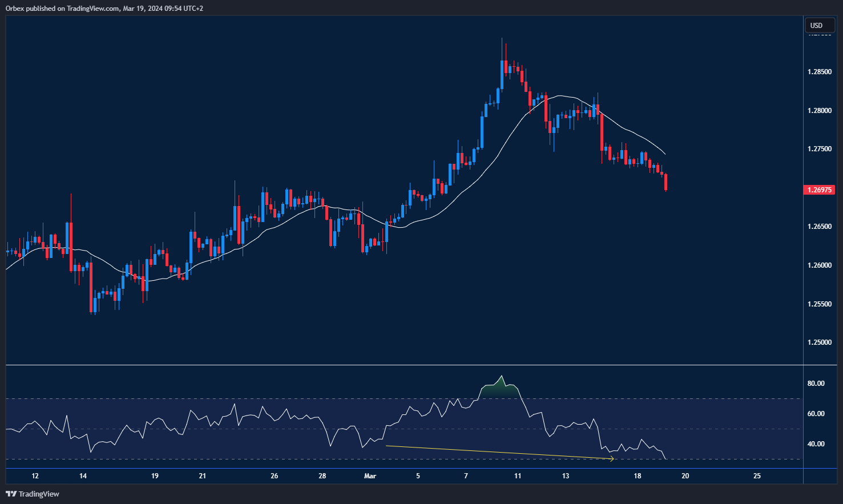Click the date 7 on the time axis
Screen dimensions: 843x504
(x=466, y=476)
